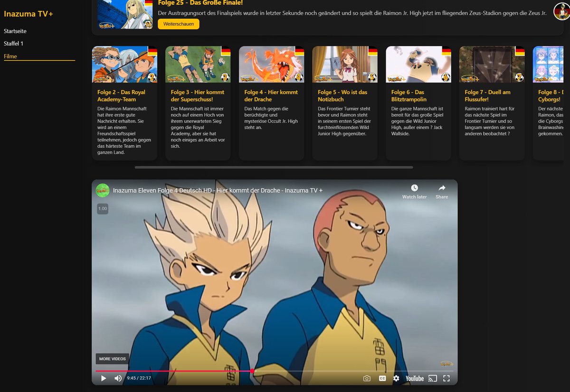Click the horizontal episode list scrollbar
Viewport: 570px width, 392px height.
click(274, 167)
